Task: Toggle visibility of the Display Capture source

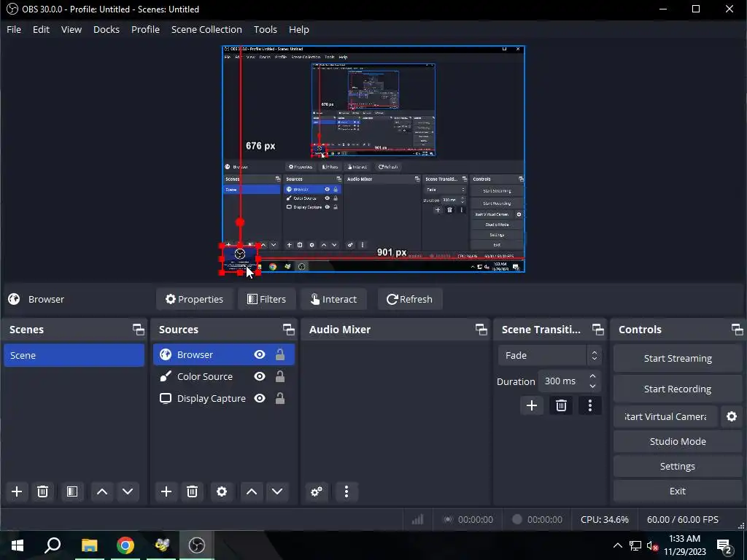Action: (x=260, y=399)
